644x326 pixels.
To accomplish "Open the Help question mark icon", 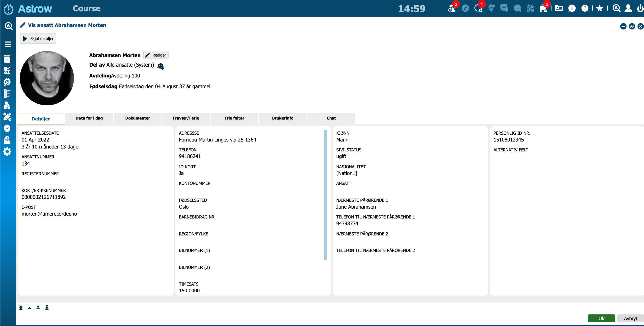I will pos(585,8).
